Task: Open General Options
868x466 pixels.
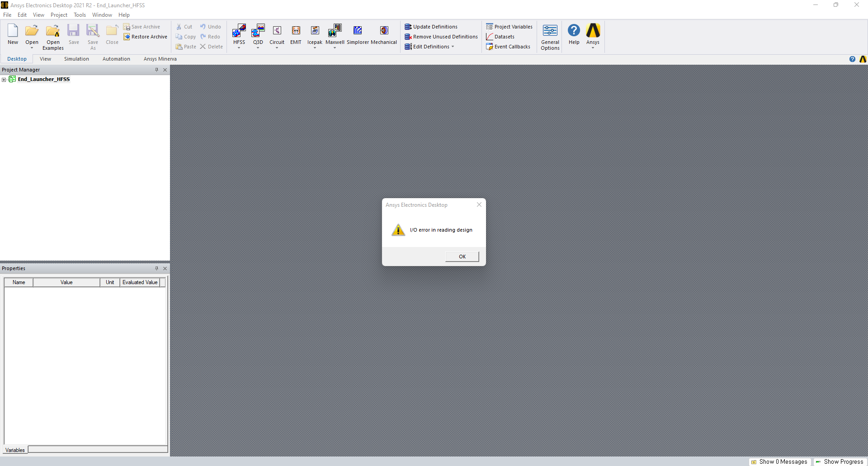Action: [550, 37]
